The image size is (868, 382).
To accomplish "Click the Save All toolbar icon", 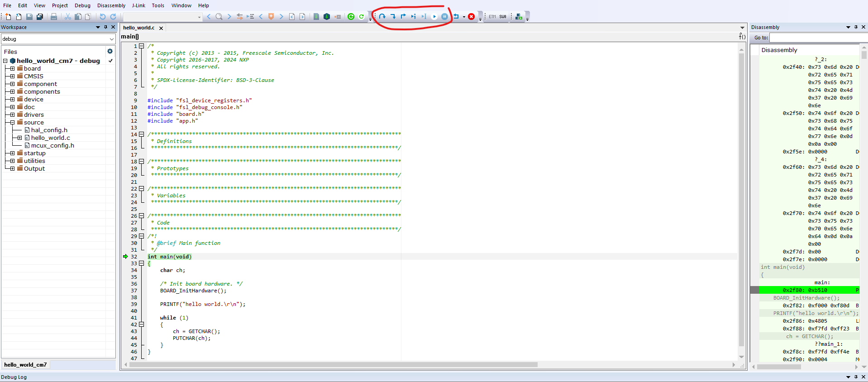I will [x=40, y=17].
